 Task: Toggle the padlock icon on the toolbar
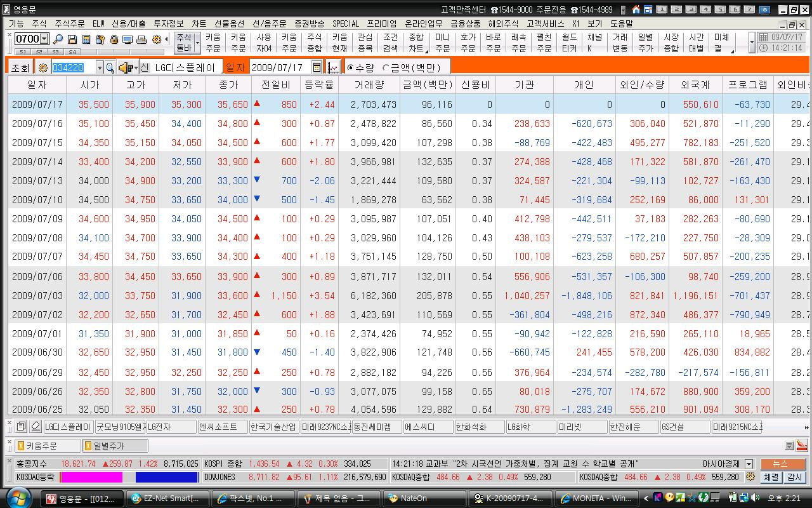pos(114,39)
